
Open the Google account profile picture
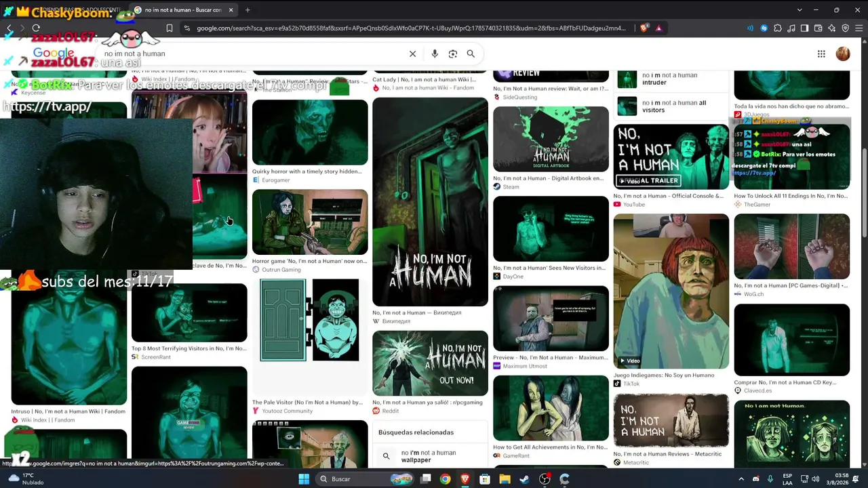click(x=843, y=54)
